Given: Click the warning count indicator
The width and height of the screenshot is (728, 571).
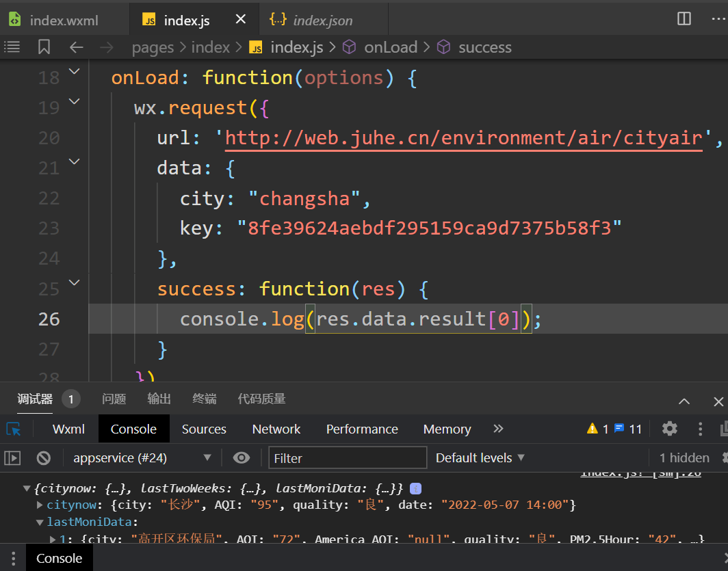Looking at the screenshot, I should (x=597, y=429).
